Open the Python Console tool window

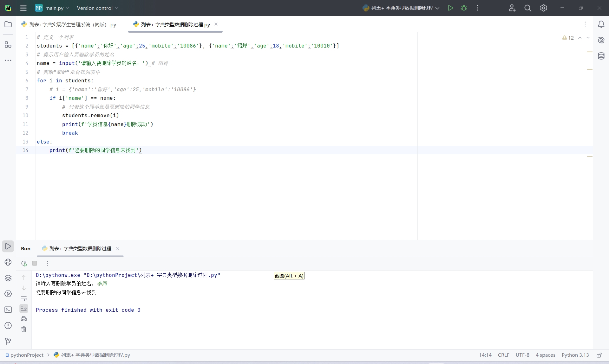pyautogui.click(x=8, y=262)
